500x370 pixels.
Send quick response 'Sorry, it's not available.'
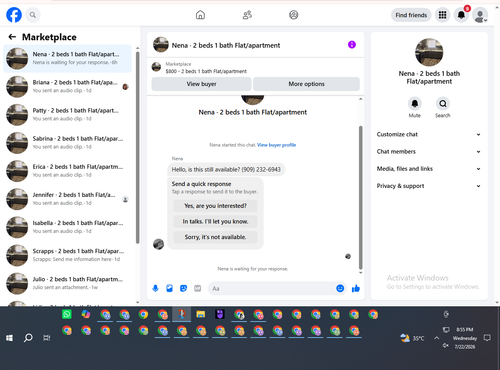click(x=215, y=237)
